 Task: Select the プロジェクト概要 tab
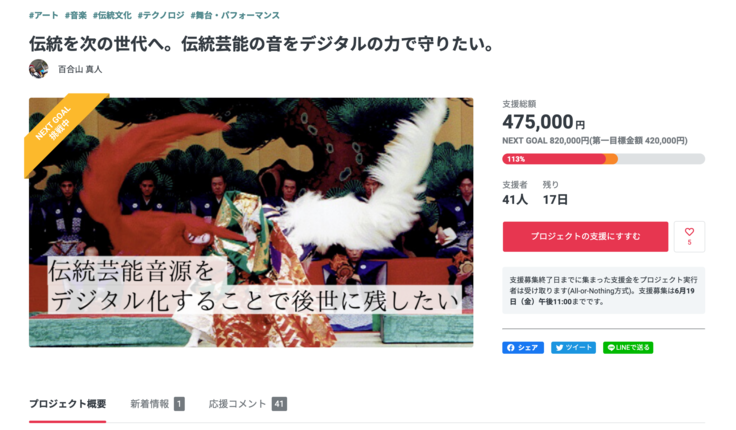coord(68,404)
